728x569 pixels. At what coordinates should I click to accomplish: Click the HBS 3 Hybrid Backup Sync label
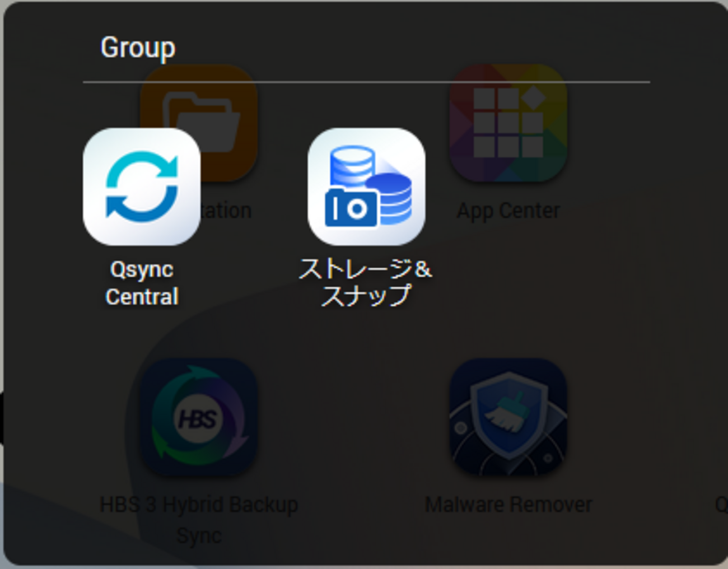click(x=199, y=520)
